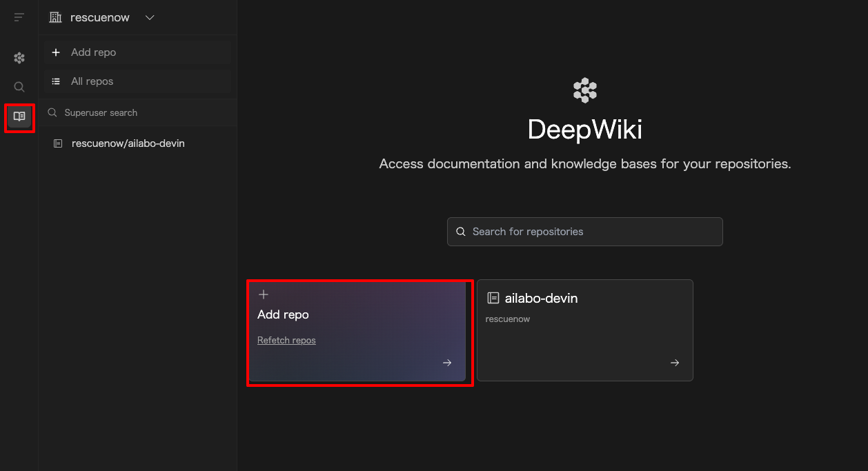The image size is (868, 471).
Task: Click the DeepWiki heading text
Action: click(584, 130)
